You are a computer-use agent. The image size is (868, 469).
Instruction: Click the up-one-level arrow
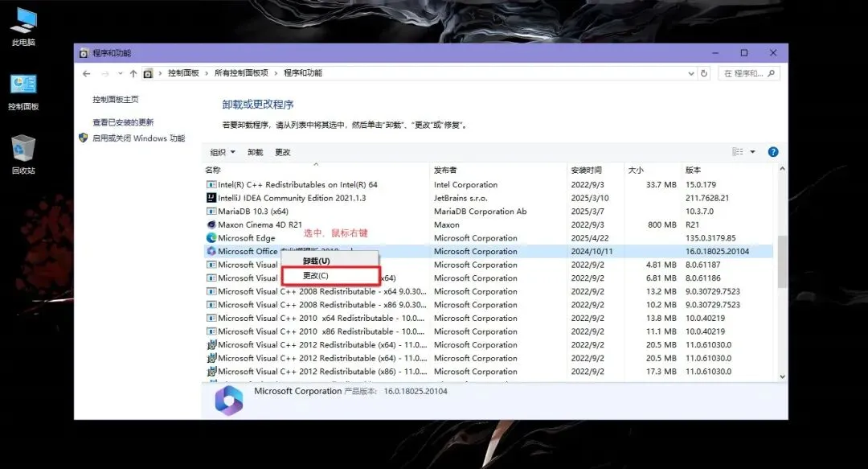[133, 73]
